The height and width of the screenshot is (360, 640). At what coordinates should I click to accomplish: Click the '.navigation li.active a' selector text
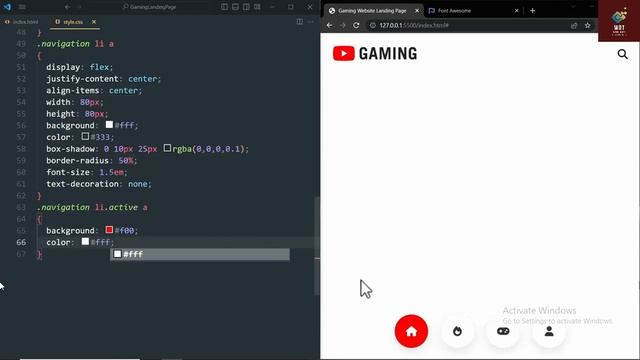(92, 207)
